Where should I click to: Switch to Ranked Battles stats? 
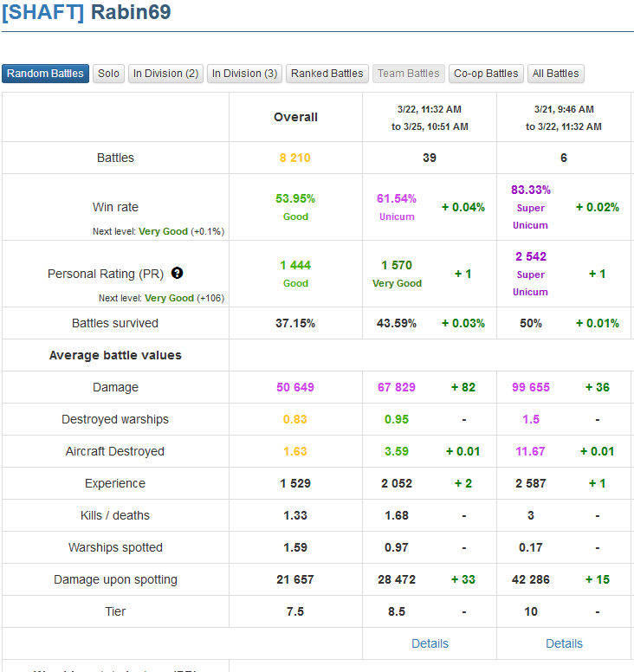coord(327,74)
